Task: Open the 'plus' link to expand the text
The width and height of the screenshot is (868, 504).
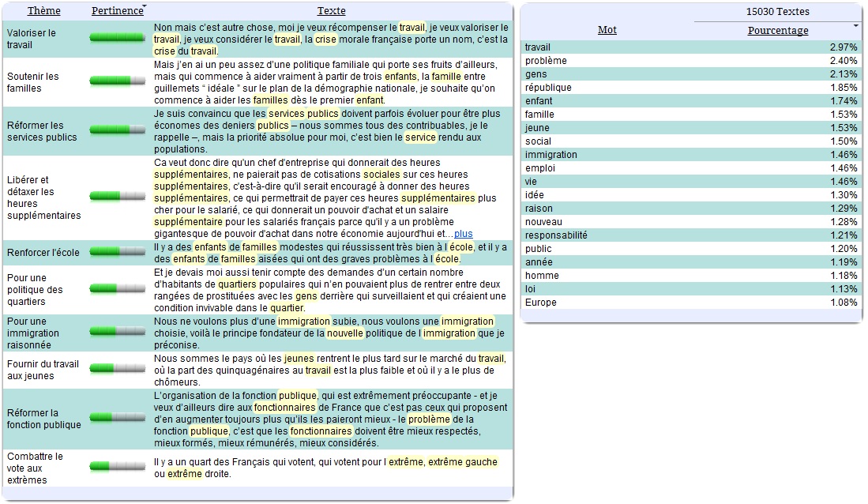Action: click(x=464, y=234)
